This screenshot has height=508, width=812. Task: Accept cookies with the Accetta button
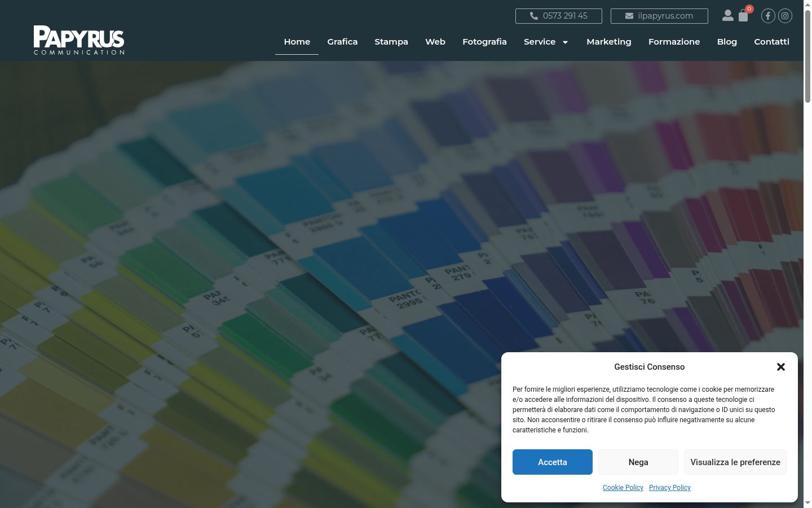[553, 462]
